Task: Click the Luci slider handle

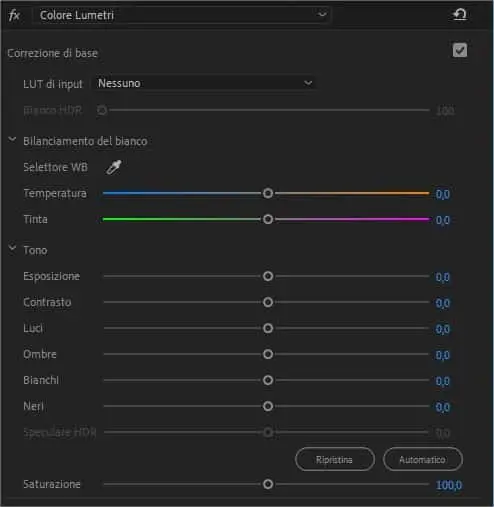Action: pos(268,328)
